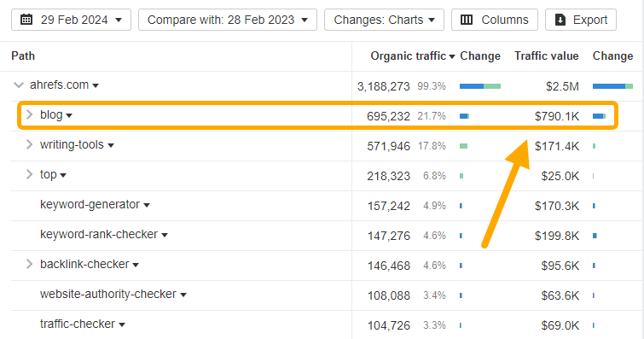Click the columns icon in the Columns button

[x=467, y=20]
